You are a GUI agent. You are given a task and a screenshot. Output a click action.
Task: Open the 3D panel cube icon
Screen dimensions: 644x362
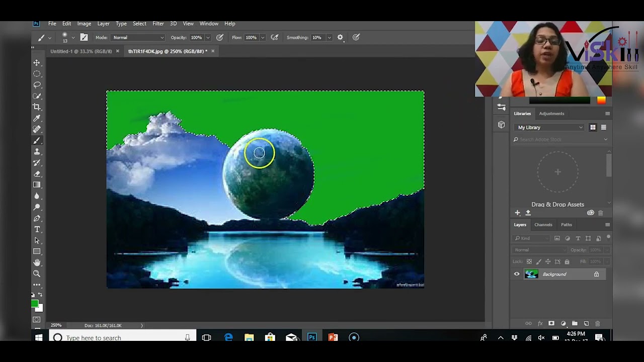point(501,125)
